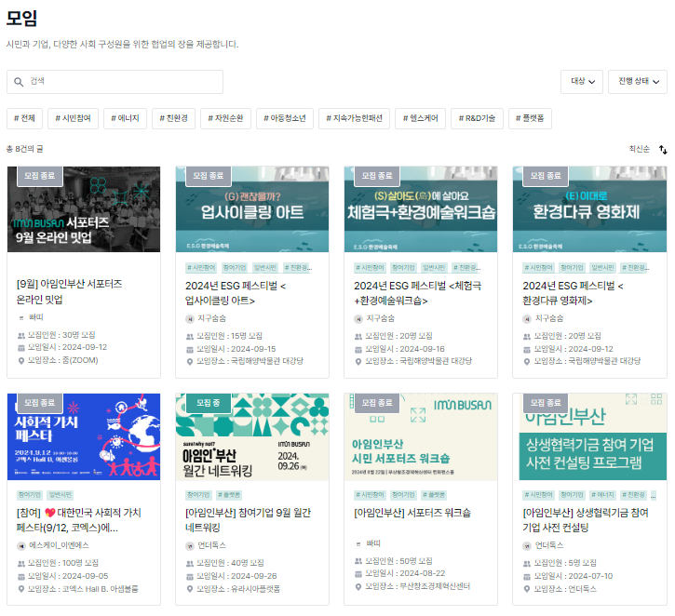Filter by # 친환경 tag

(x=174, y=118)
